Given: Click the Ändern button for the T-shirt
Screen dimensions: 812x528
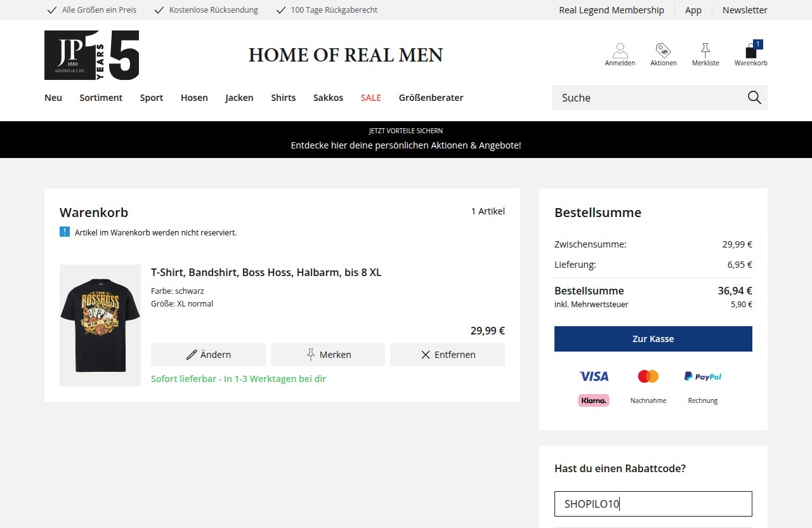Looking at the screenshot, I should click(208, 355).
